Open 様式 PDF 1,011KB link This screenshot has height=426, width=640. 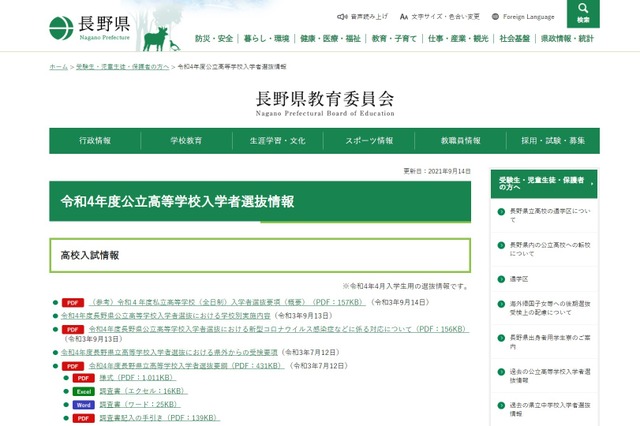click(138, 378)
